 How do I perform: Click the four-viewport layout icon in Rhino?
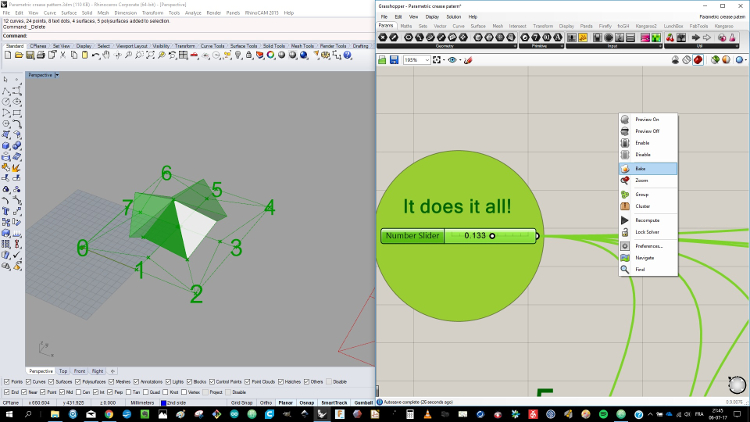[183, 56]
